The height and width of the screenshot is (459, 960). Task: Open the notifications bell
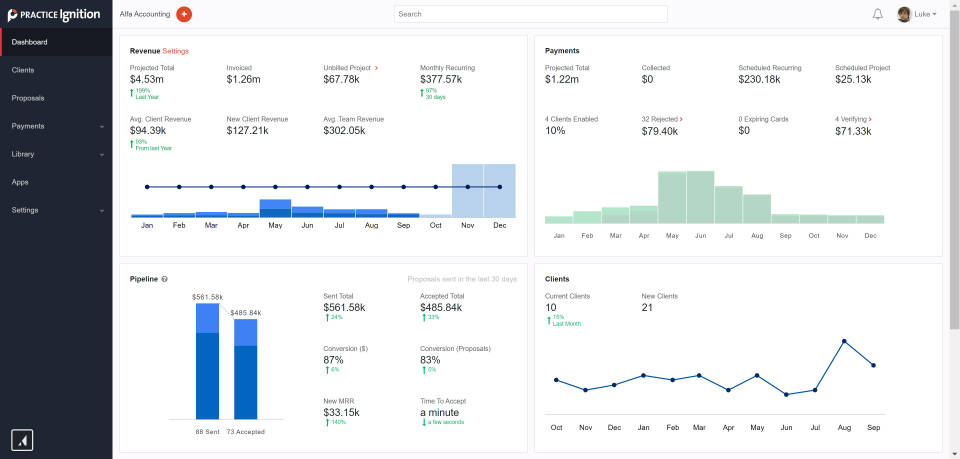coord(878,14)
